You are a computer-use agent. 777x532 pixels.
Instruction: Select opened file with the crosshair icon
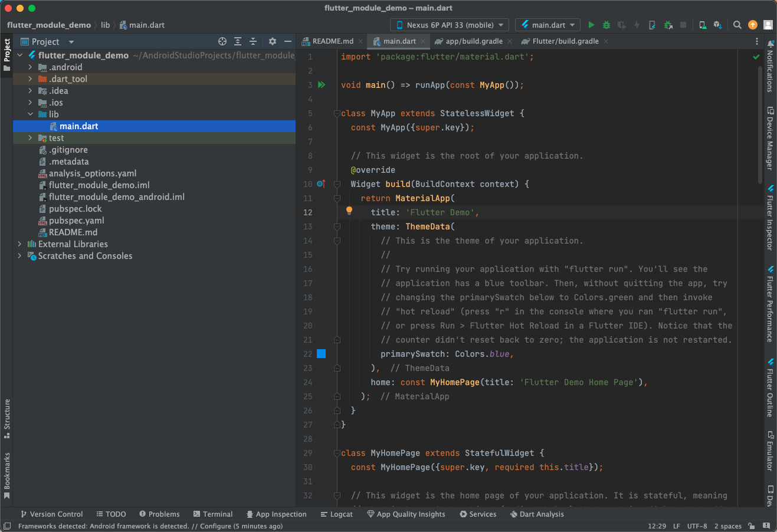(x=222, y=41)
